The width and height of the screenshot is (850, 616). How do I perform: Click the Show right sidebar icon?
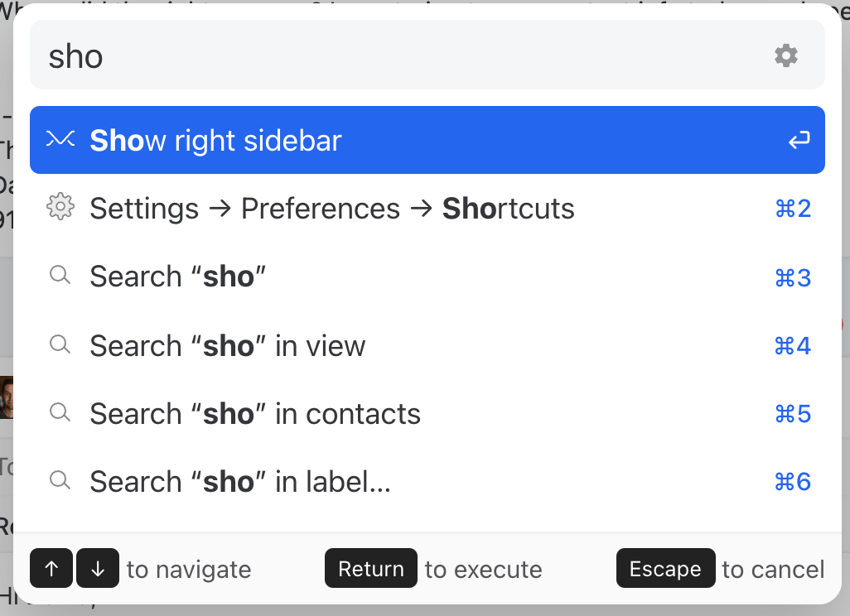(60, 140)
